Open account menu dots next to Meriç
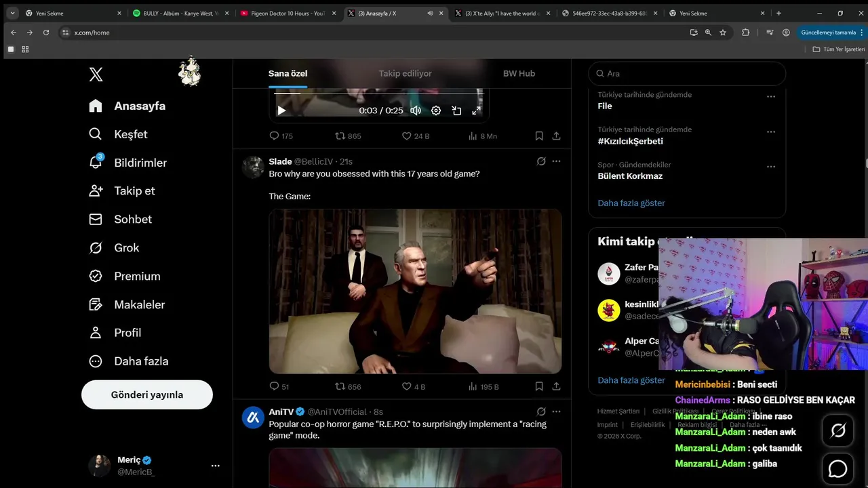 (x=215, y=466)
